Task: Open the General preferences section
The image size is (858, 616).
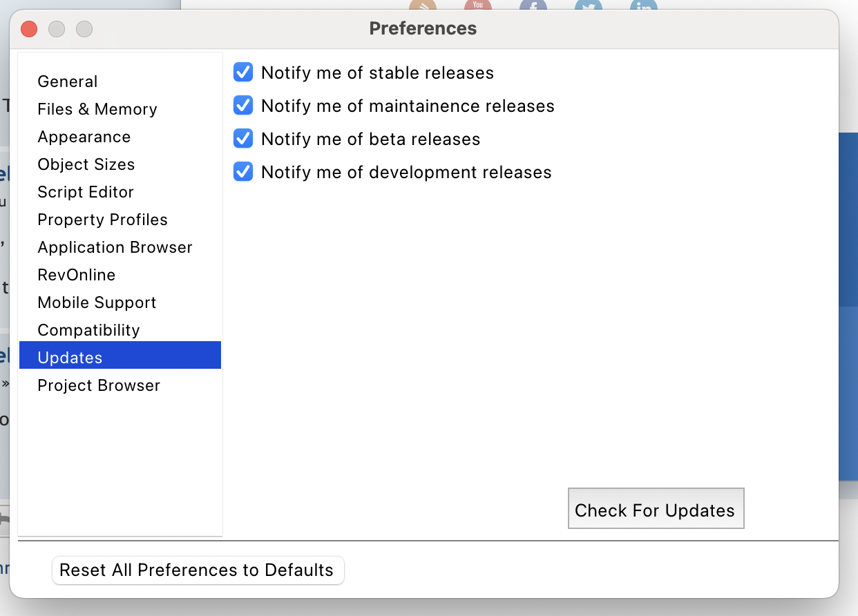Action: pos(68,81)
